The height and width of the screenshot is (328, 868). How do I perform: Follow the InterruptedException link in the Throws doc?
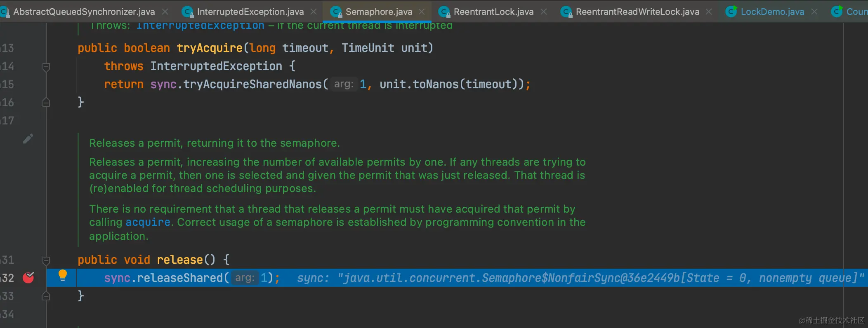click(200, 26)
